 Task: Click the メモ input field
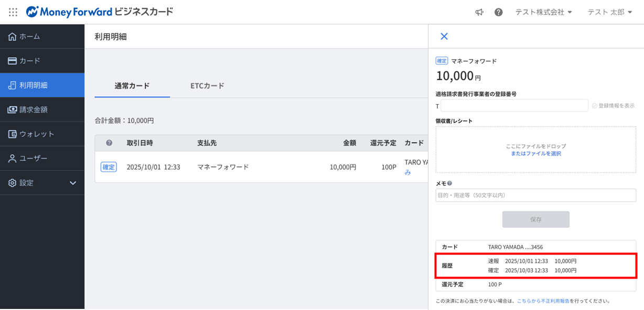[x=535, y=195]
